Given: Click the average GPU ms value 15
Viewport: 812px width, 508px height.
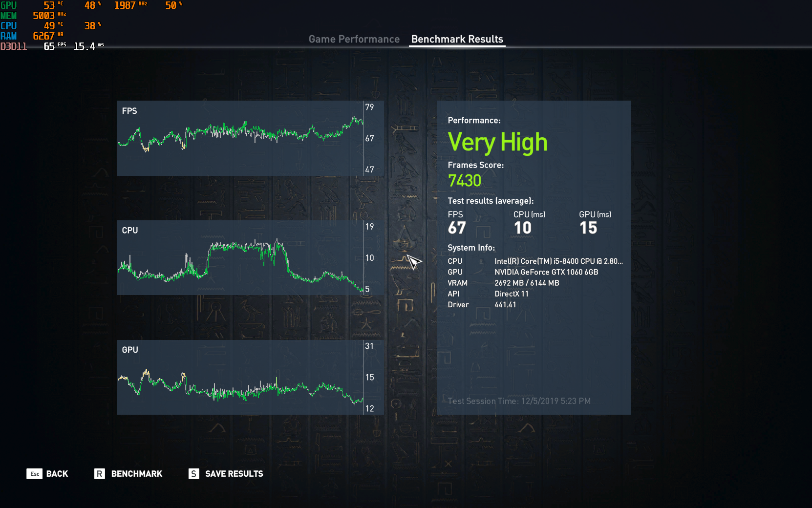Looking at the screenshot, I should (588, 228).
